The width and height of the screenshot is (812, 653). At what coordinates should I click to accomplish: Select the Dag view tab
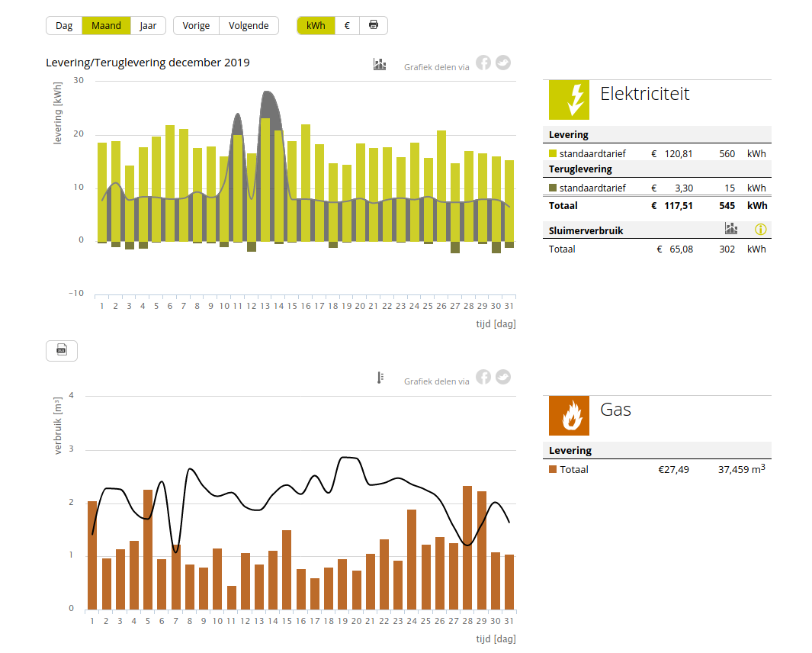64,25
